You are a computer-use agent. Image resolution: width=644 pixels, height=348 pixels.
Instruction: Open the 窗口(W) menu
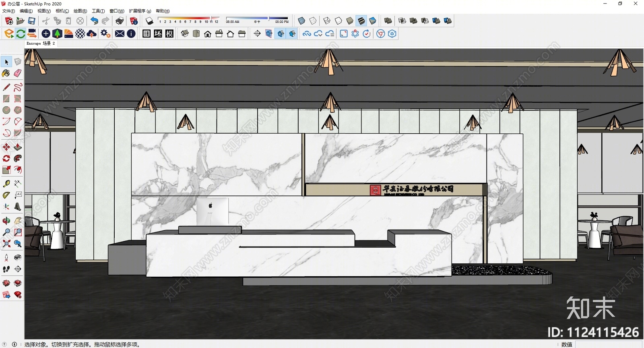(117, 11)
